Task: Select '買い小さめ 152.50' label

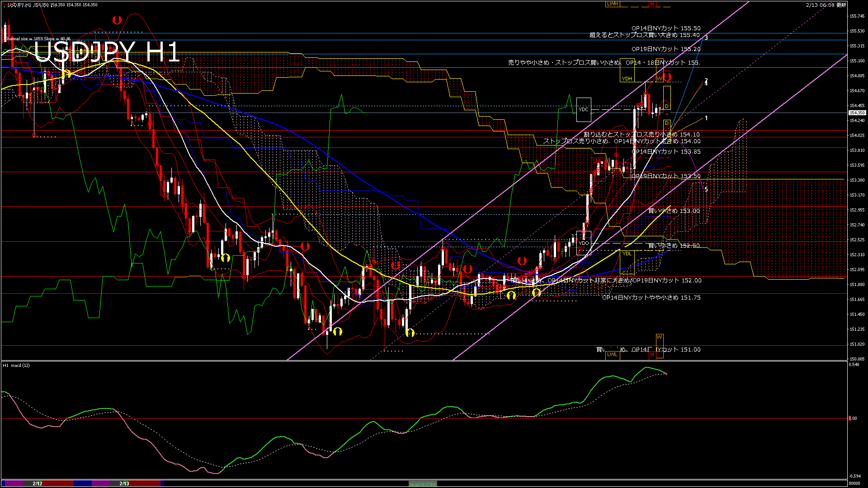Action: (674, 245)
